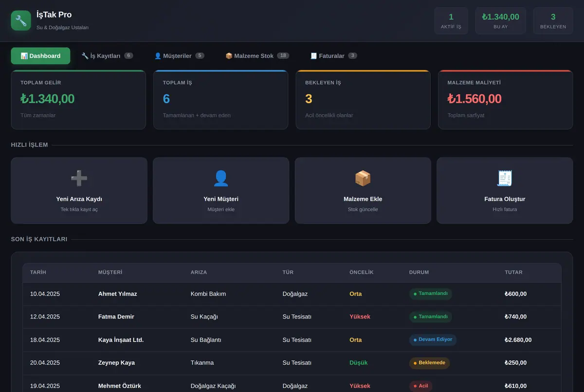Go to the Malzeme Stok tab
The height and width of the screenshot is (392, 584).
257,56
